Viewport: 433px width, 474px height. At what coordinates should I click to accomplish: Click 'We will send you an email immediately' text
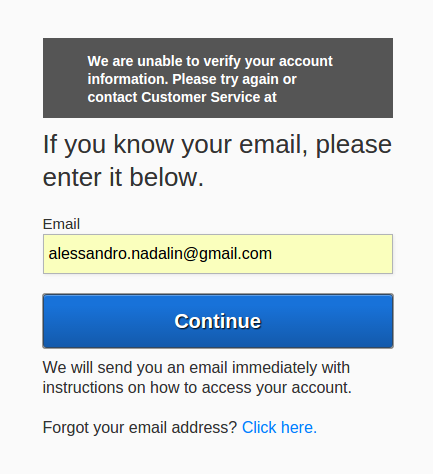196,368
